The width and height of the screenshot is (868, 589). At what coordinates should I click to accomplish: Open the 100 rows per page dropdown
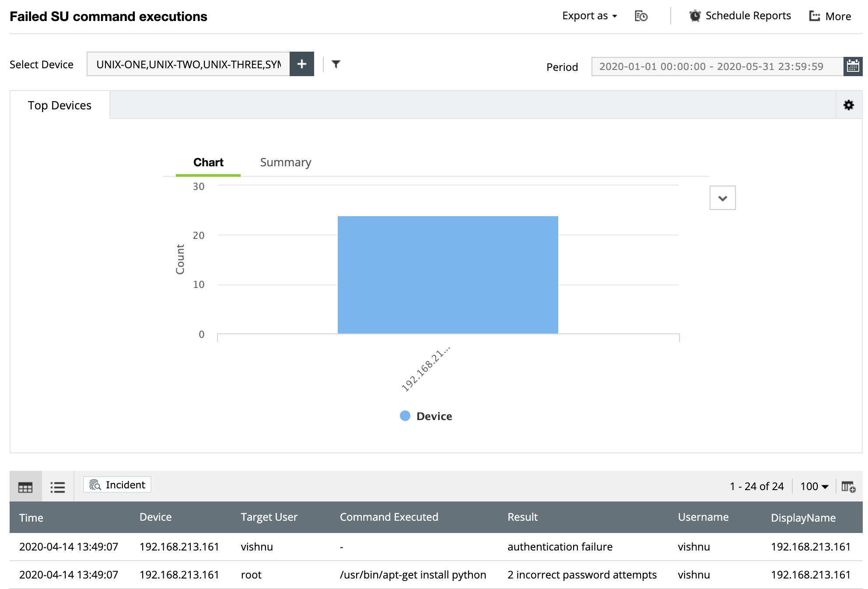click(x=814, y=487)
